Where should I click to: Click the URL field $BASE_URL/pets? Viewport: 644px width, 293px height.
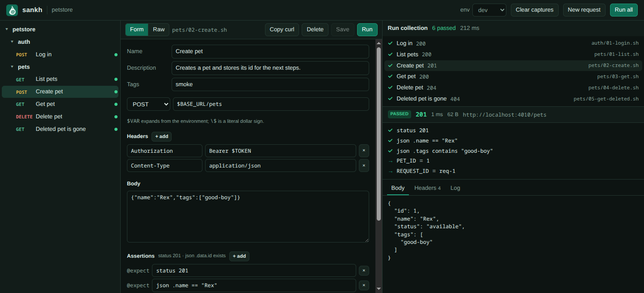271,104
